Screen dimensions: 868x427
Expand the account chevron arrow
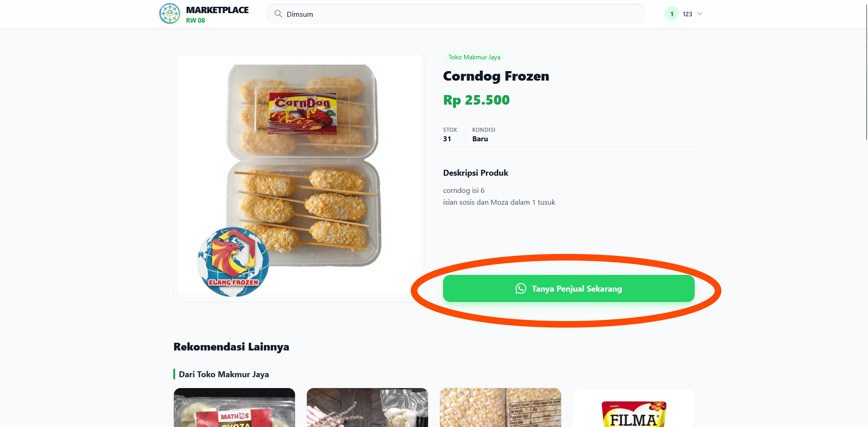click(x=700, y=14)
